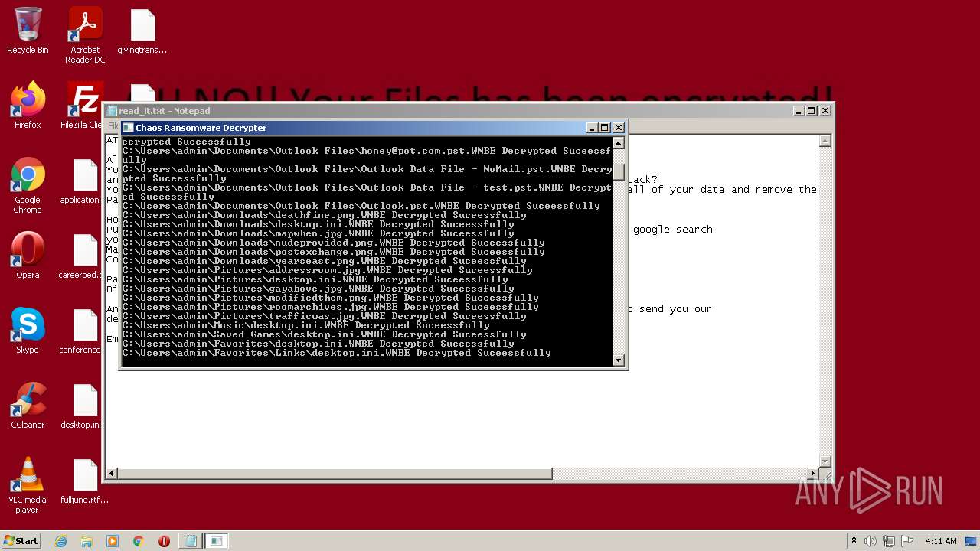Open the Windows Start menu
980x551 pixels.
click(x=21, y=541)
